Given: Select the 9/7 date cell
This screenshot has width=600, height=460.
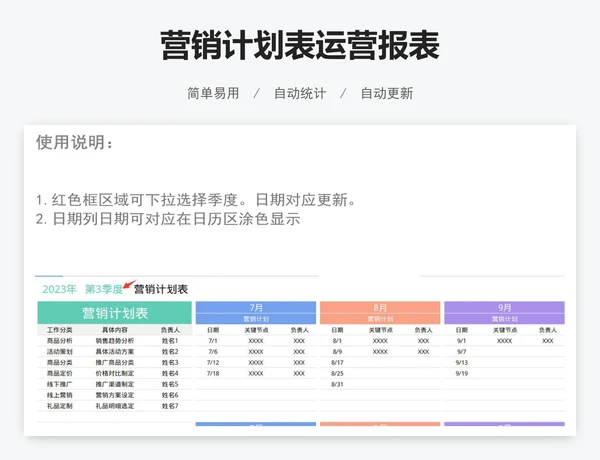Looking at the screenshot, I should tap(461, 352).
